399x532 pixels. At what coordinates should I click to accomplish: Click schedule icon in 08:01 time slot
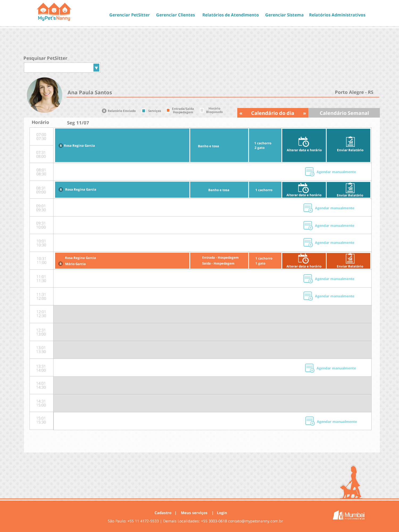point(309,172)
